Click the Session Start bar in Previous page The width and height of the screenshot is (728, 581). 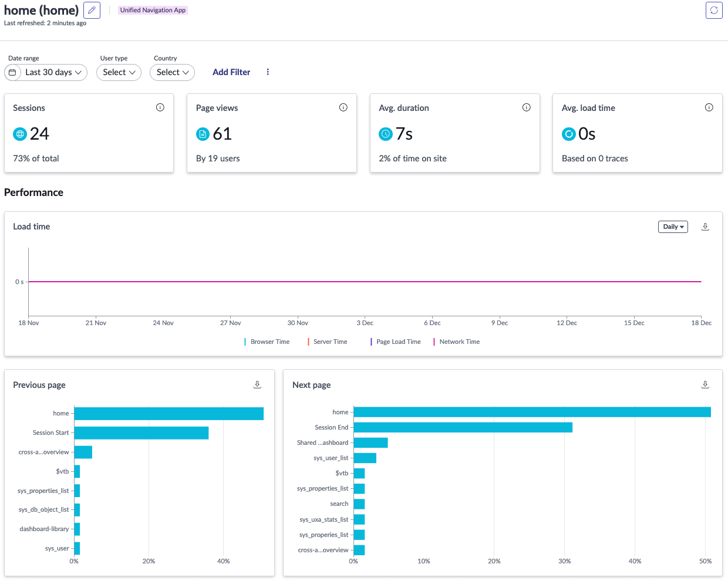click(x=141, y=433)
